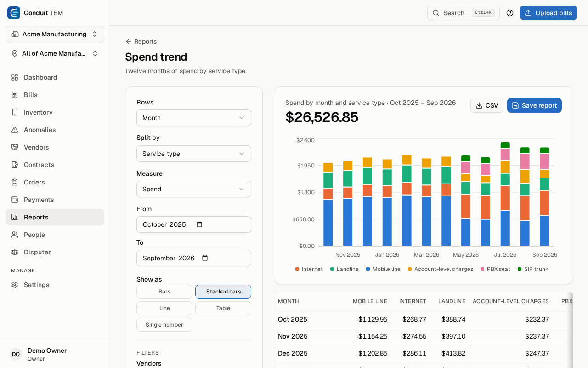This screenshot has width=588, height=368.
Task: Export the report as CSV
Action: 487,105
